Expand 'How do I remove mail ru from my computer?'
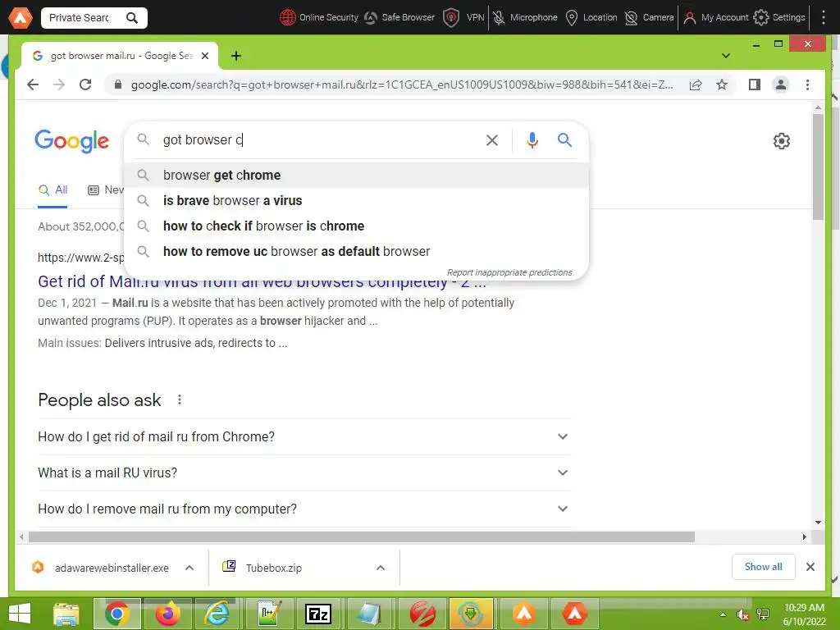This screenshot has width=840, height=630. click(304, 509)
